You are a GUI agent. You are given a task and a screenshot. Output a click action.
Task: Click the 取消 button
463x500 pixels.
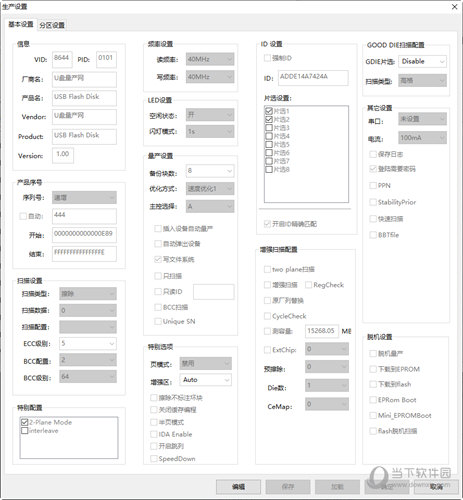436,487
